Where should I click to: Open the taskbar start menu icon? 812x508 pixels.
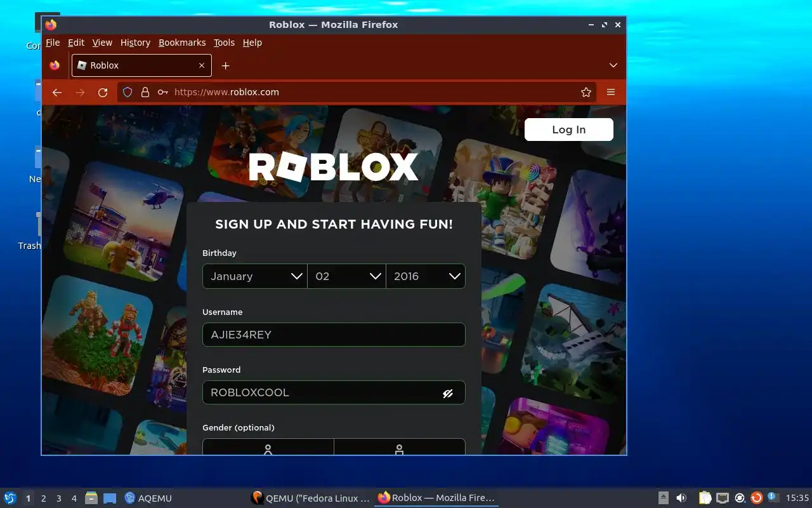click(10, 498)
